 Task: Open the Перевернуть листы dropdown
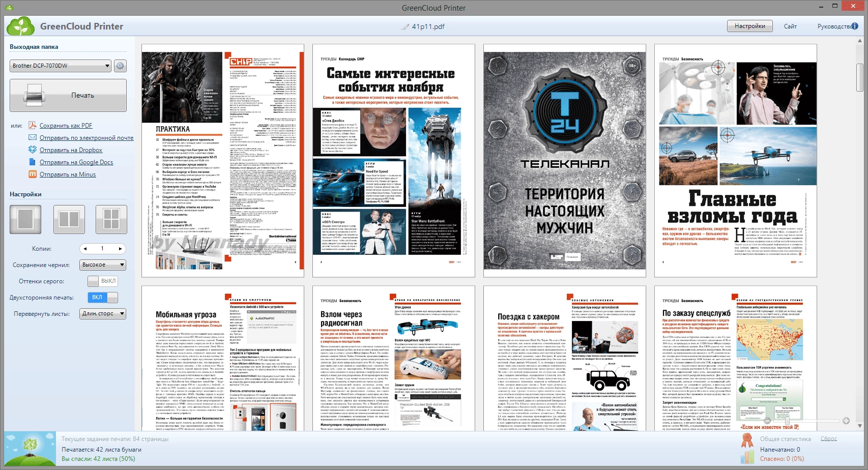[103, 314]
